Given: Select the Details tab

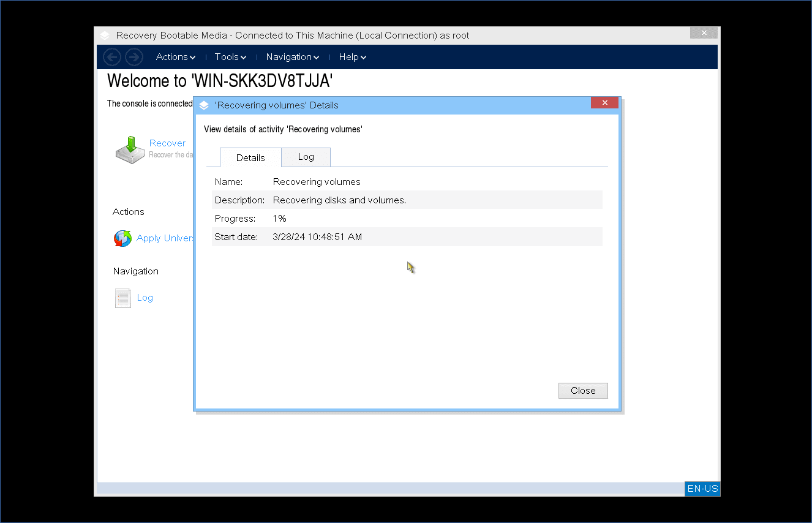Looking at the screenshot, I should tap(250, 157).
